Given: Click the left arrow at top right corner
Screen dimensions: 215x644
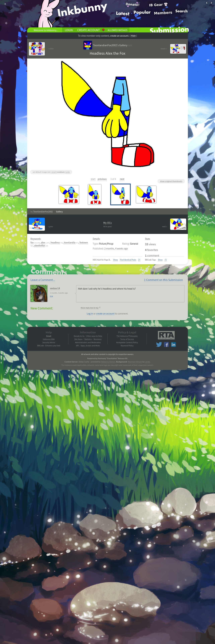Looking at the screenshot, I should click(x=207, y=3).
